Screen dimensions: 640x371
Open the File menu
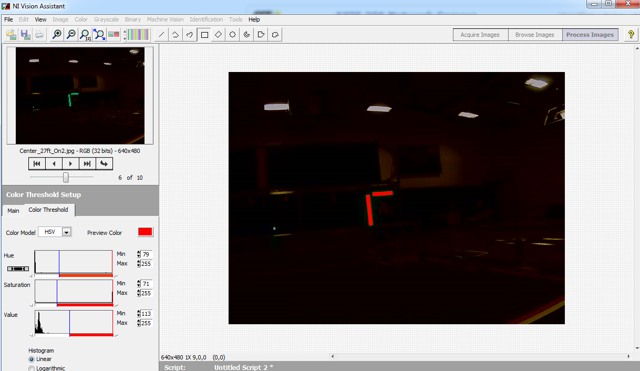coord(8,20)
